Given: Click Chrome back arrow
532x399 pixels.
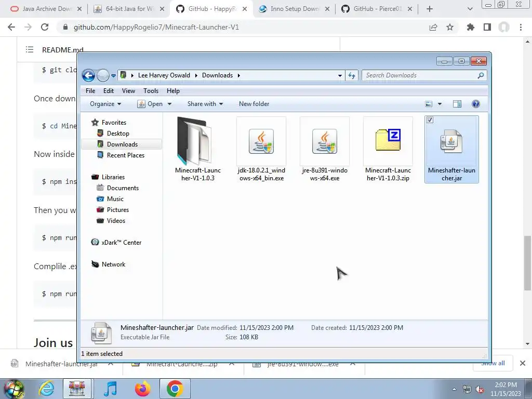Looking at the screenshot, I should [11, 27].
